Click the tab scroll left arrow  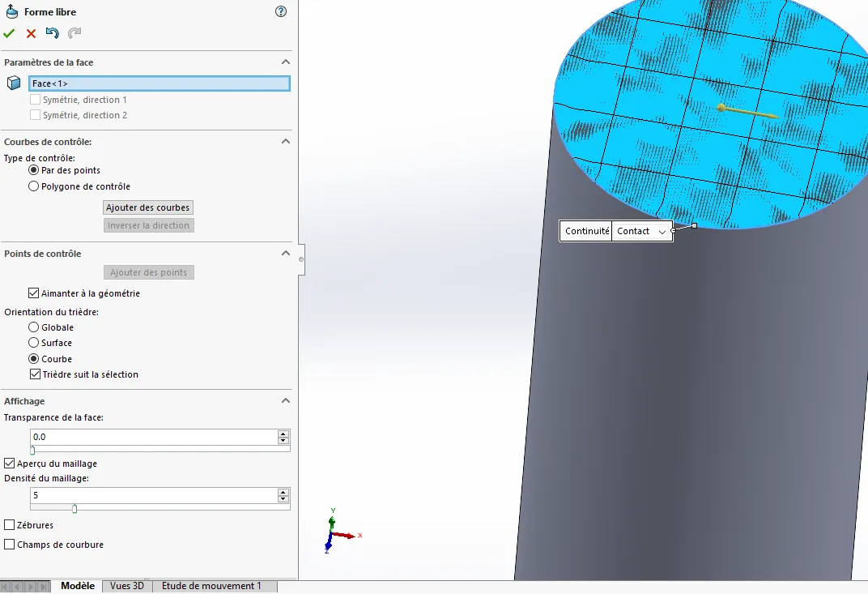[x=19, y=586]
